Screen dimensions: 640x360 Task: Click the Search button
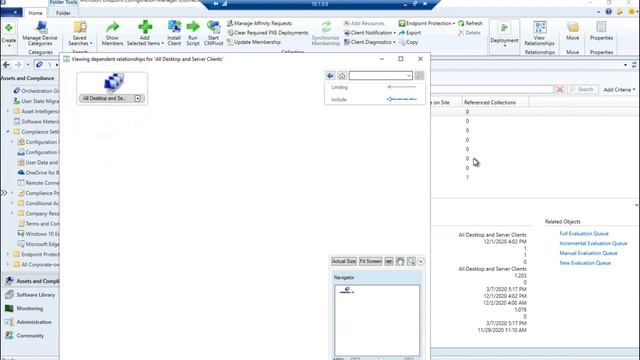tap(582, 89)
